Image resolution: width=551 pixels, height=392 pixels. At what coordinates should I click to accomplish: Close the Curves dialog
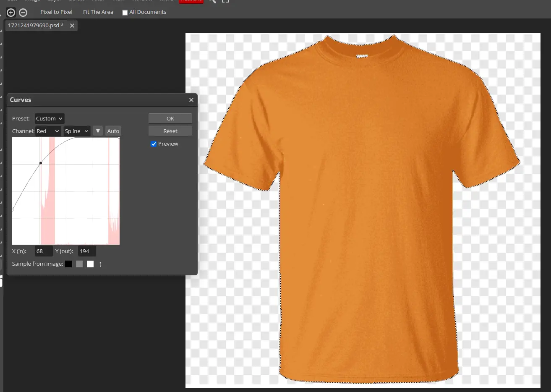pyautogui.click(x=191, y=100)
